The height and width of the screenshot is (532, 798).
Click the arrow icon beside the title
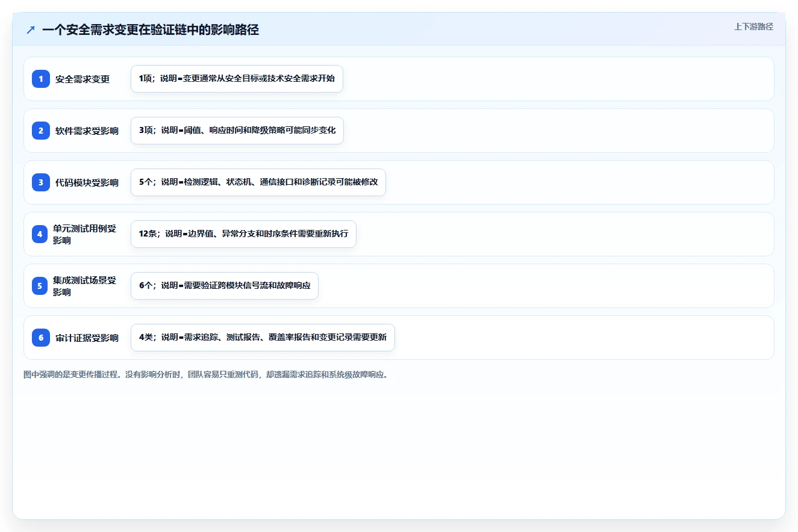pyautogui.click(x=31, y=30)
